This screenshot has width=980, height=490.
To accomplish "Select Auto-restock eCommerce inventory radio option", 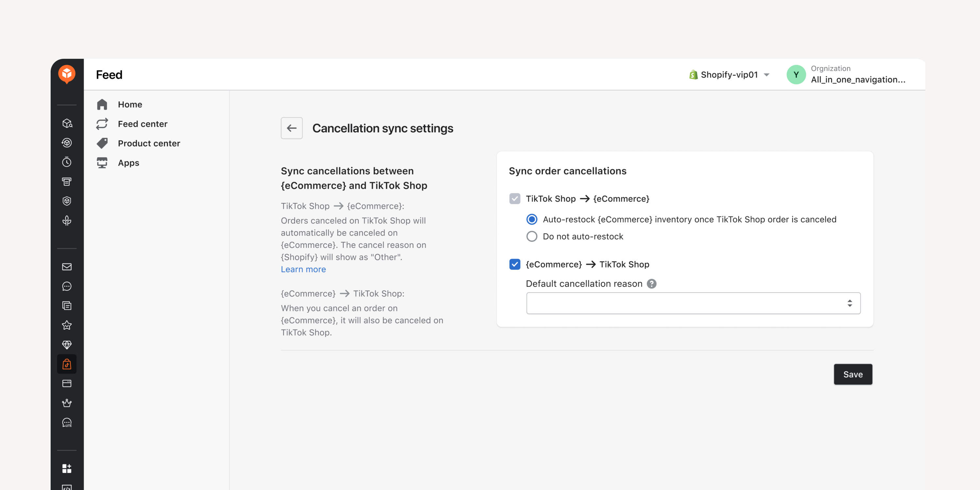I will (532, 220).
